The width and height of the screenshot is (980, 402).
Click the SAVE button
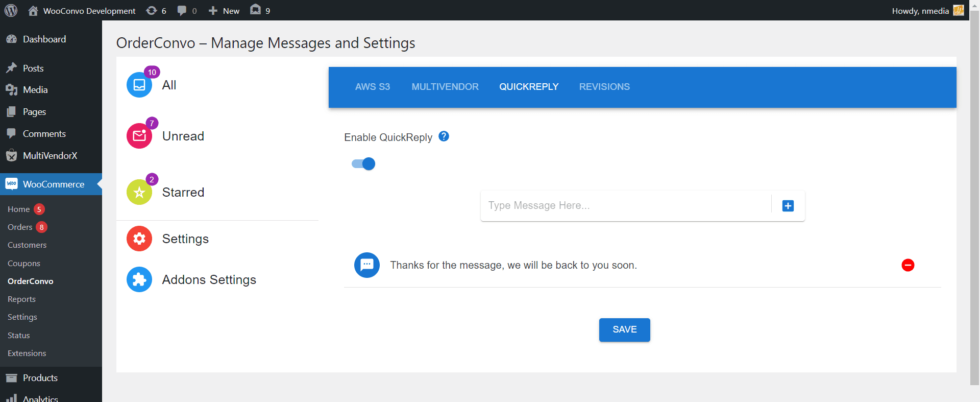coord(625,330)
